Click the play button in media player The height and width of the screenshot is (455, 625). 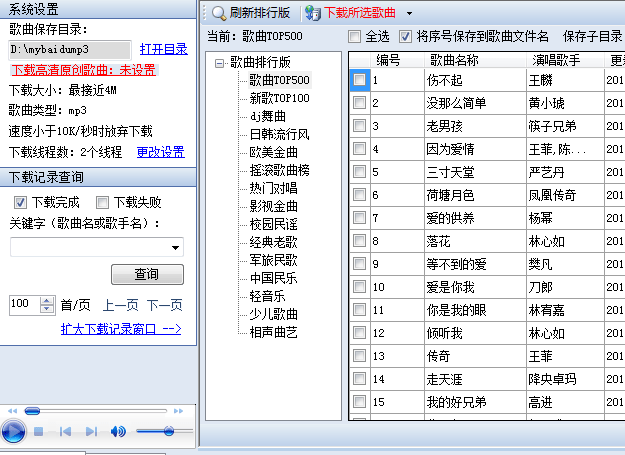coord(14,431)
